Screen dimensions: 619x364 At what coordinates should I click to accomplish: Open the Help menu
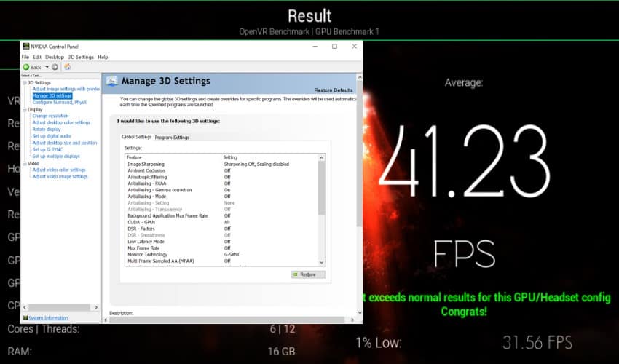[x=103, y=57]
